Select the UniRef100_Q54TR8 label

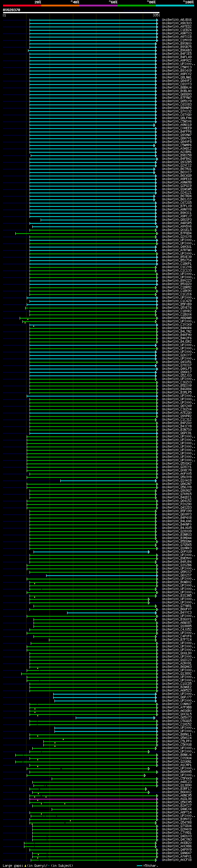pos(177,823)
